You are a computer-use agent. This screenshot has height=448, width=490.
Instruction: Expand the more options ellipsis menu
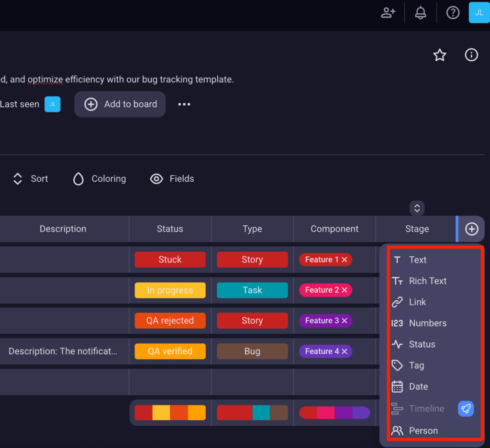(x=184, y=104)
